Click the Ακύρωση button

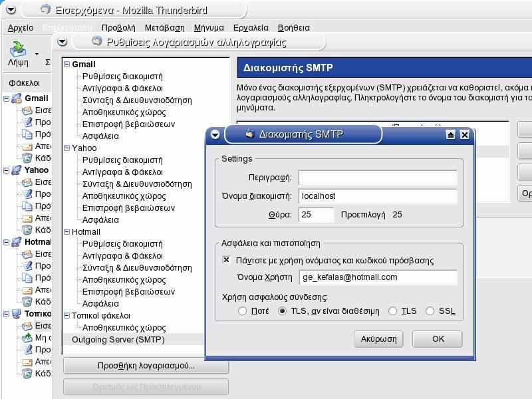point(378,339)
